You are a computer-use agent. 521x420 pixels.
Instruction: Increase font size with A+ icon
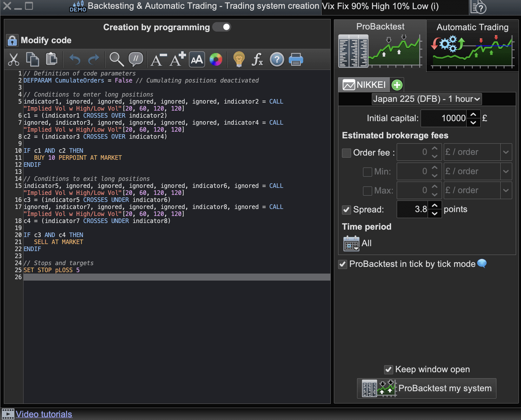click(x=177, y=59)
